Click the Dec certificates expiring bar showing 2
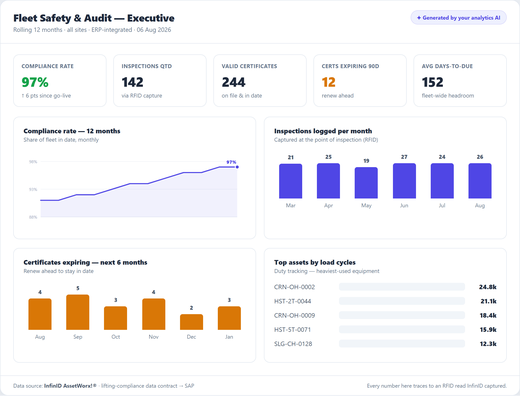Viewport: 520px width, 396px height. [x=191, y=322]
